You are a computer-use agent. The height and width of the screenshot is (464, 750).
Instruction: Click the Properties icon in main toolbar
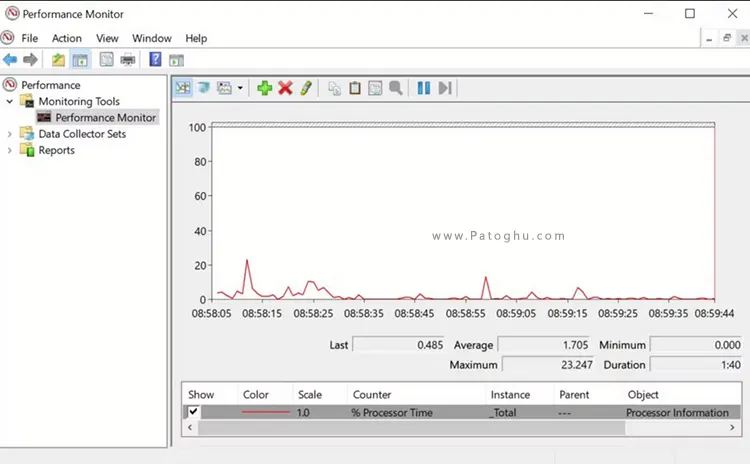[106, 60]
